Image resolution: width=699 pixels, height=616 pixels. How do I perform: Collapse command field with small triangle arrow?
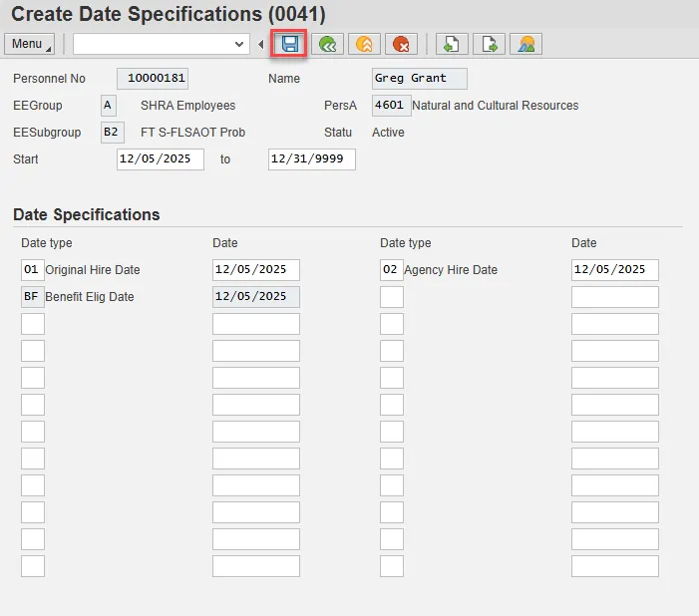261,44
